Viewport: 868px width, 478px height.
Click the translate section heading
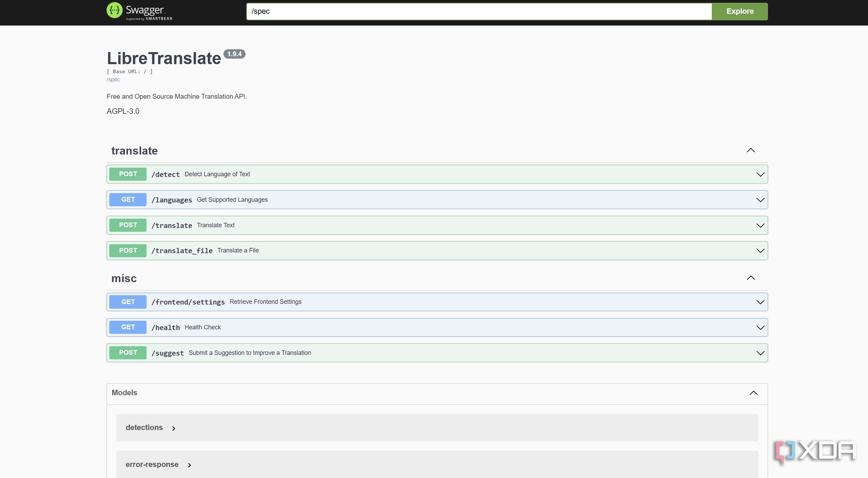click(134, 151)
